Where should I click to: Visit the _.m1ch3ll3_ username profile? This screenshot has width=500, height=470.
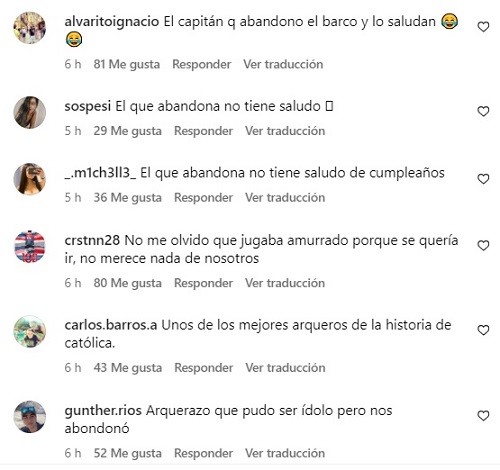click(100, 173)
